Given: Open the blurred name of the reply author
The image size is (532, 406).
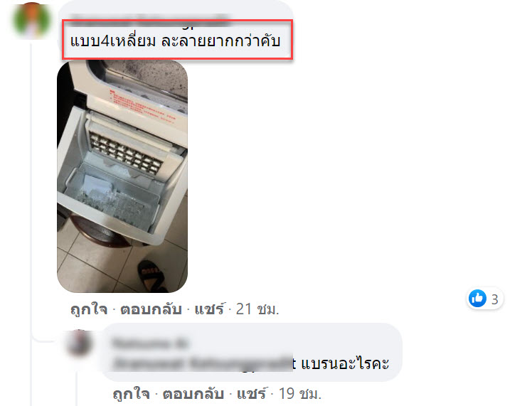Looking at the screenshot, I should pyautogui.click(x=149, y=344).
